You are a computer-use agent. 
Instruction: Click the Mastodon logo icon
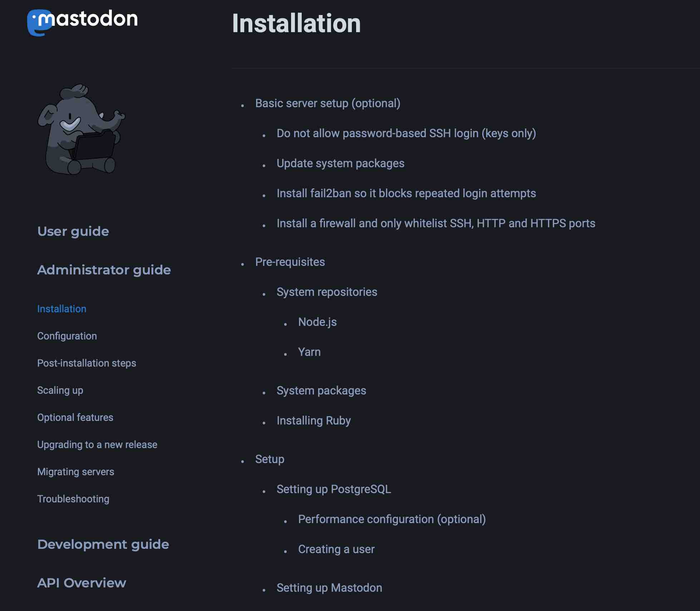pos(39,22)
